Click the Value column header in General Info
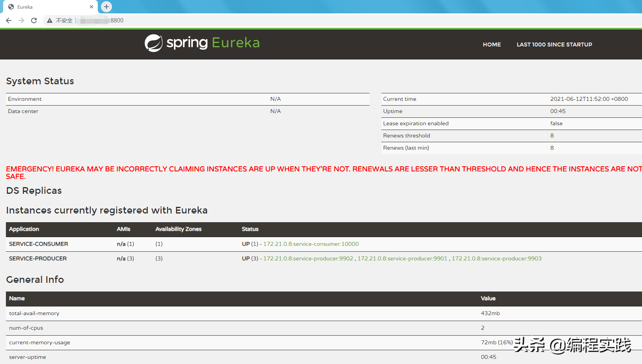This screenshot has height=364, width=642. pyautogui.click(x=488, y=298)
